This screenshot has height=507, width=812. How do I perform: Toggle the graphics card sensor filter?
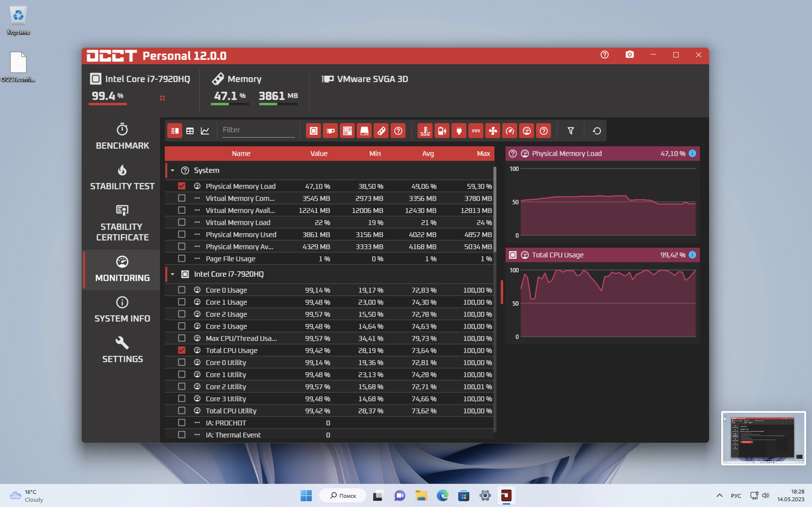pyautogui.click(x=330, y=131)
